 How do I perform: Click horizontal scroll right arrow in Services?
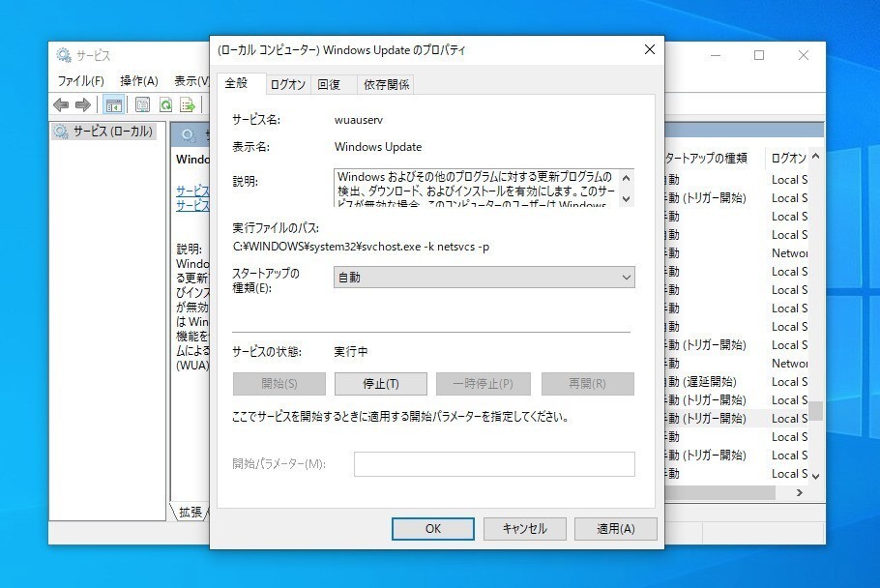click(799, 492)
